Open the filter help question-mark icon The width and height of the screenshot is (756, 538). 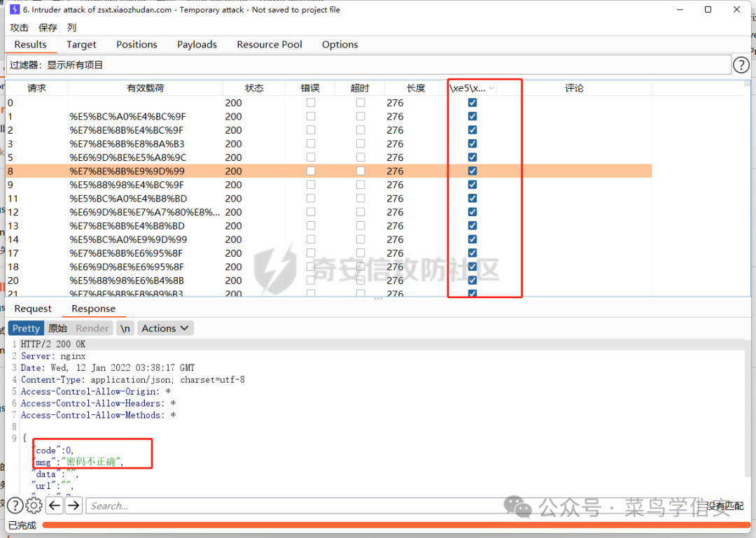741,64
